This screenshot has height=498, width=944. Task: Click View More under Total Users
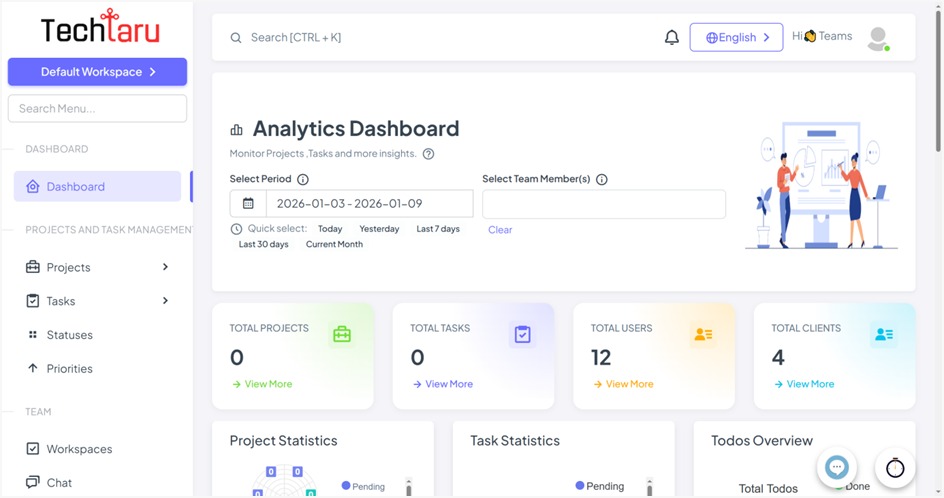point(629,384)
